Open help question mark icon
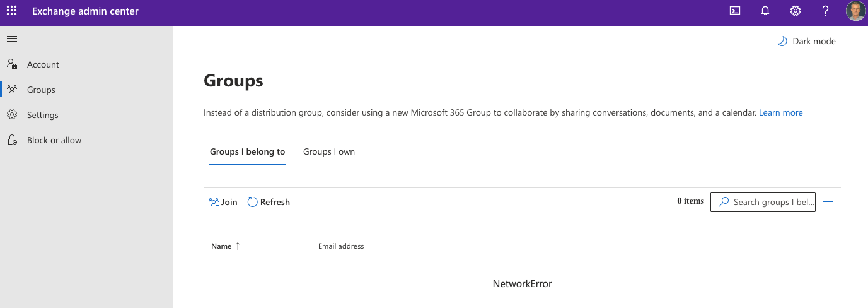Screen dimensions: 868x308 826,11
